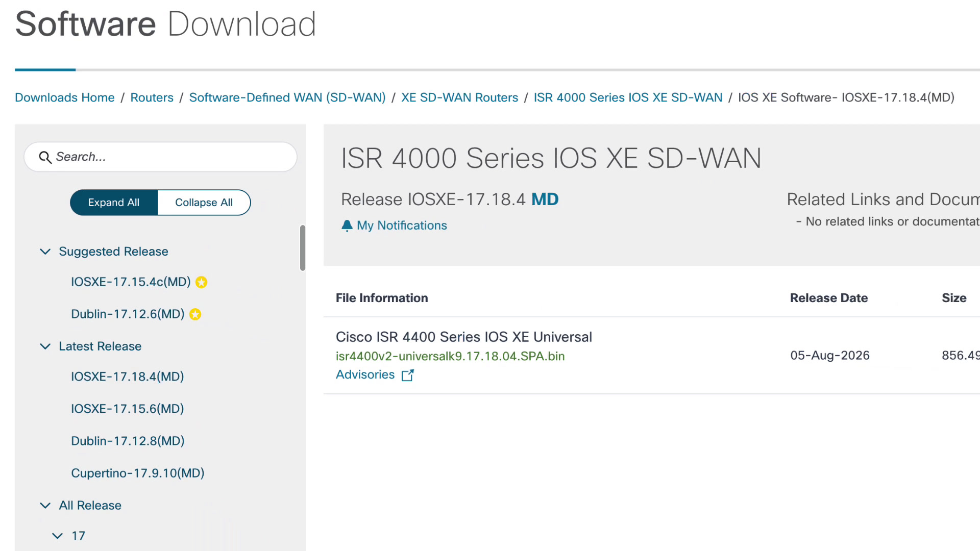This screenshot has width=980, height=551.
Task: Collapse the 17 release tree node
Action: coord(58,536)
